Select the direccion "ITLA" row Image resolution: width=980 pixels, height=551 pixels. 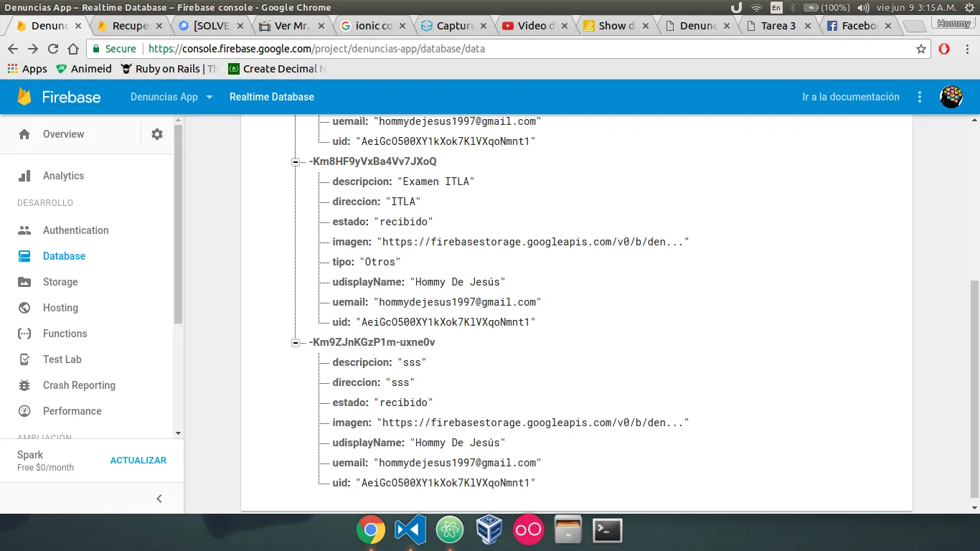(376, 202)
